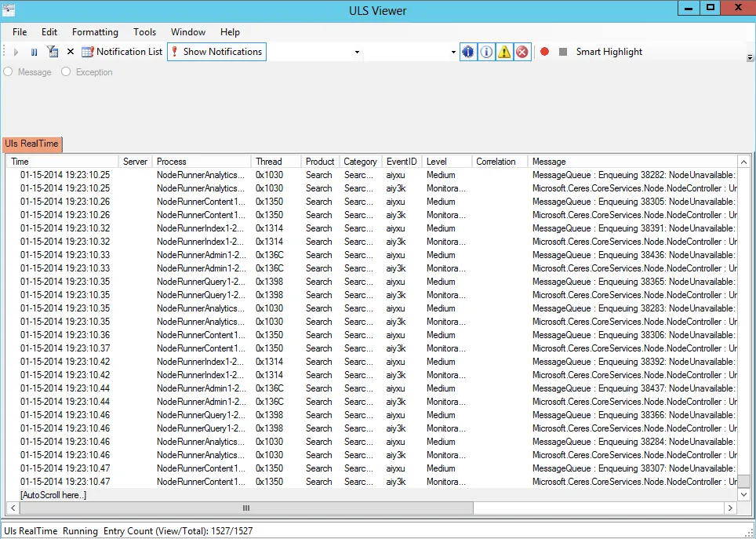Sort by the Server column header
Image resolution: width=756 pixels, height=539 pixels.
(x=135, y=162)
